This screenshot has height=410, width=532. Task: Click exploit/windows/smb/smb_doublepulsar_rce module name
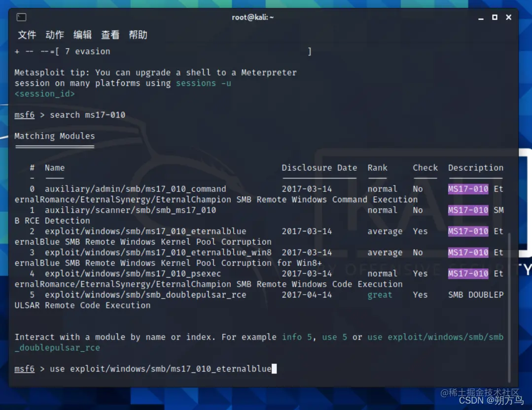(145, 295)
